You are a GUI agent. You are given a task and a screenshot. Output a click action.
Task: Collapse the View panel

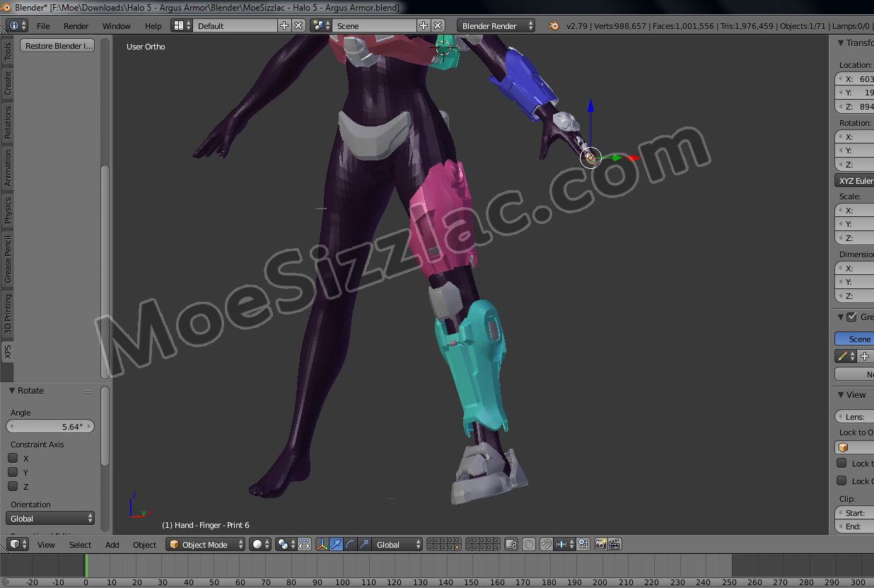[841, 394]
